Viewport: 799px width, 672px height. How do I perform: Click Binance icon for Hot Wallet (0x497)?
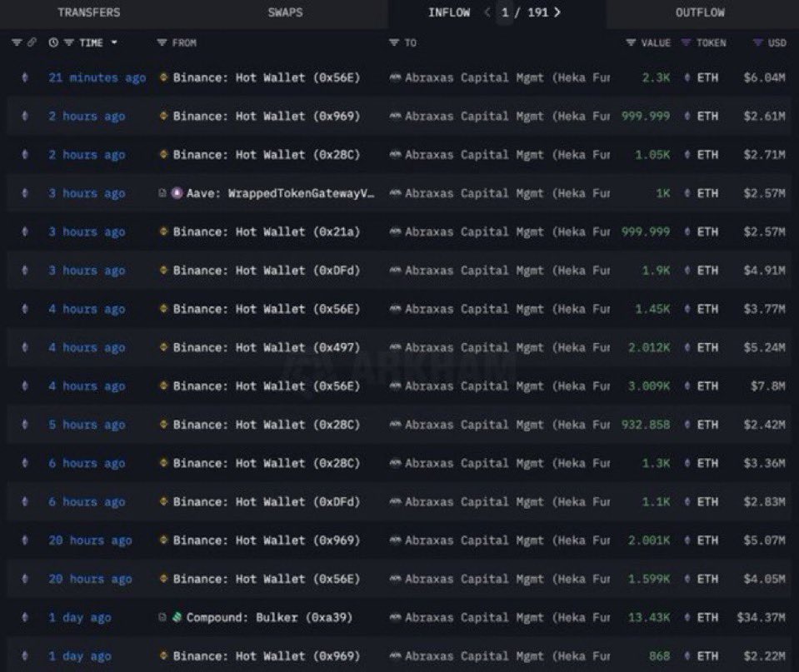coord(163,347)
